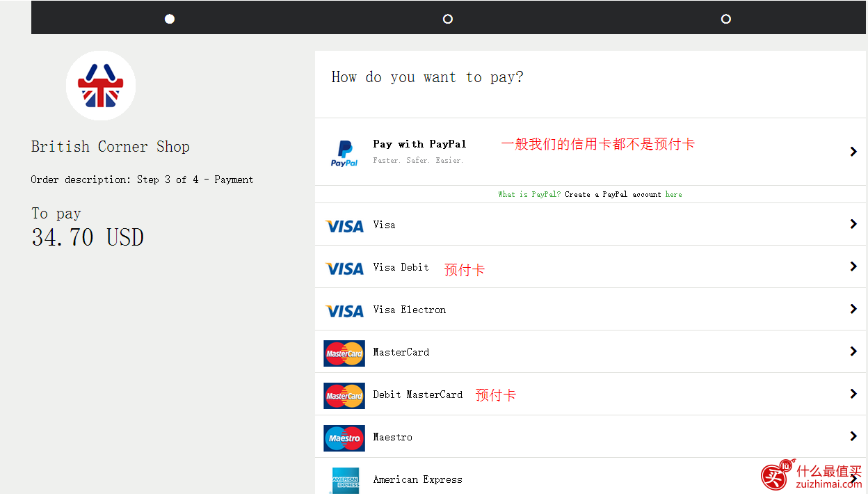The width and height of the screenshot is (868, 494).
Task: Click the 'British Corner Shop' merchant name
Action: [111, 147]
